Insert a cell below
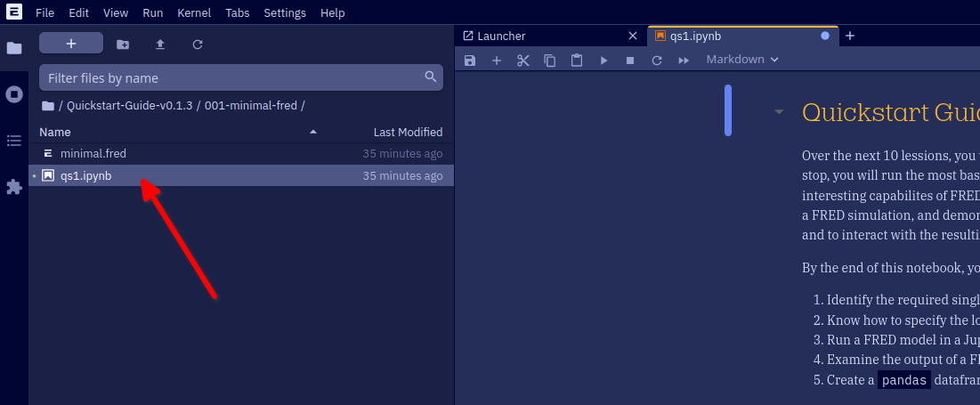 click(x=497, y=60)
